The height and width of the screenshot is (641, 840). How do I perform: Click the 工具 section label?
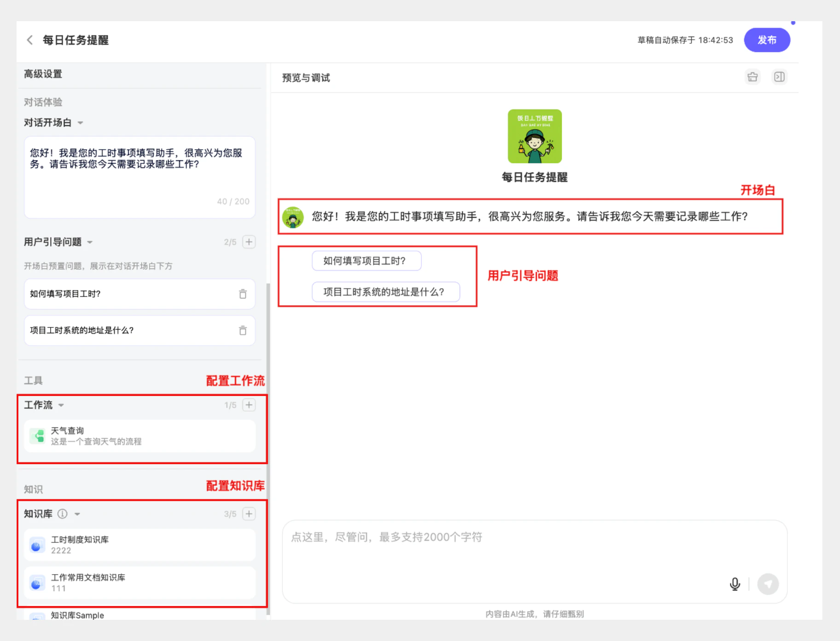tap(33, 380)
